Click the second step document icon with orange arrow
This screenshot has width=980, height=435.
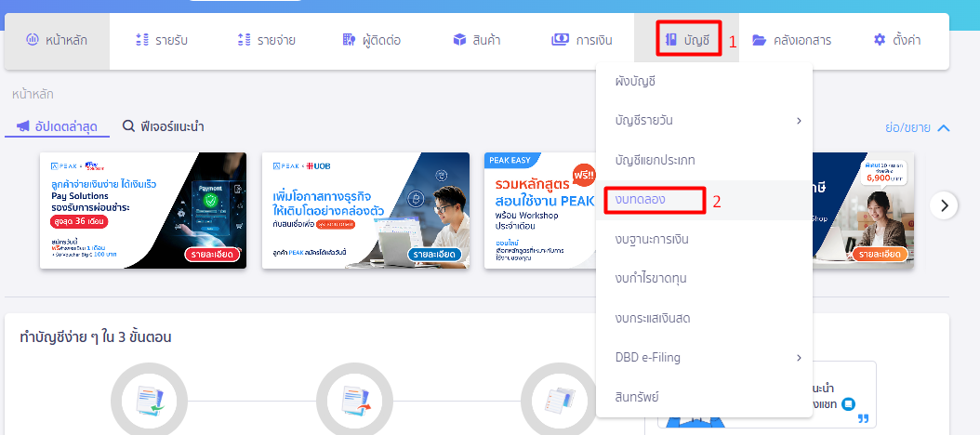point(355,401)
